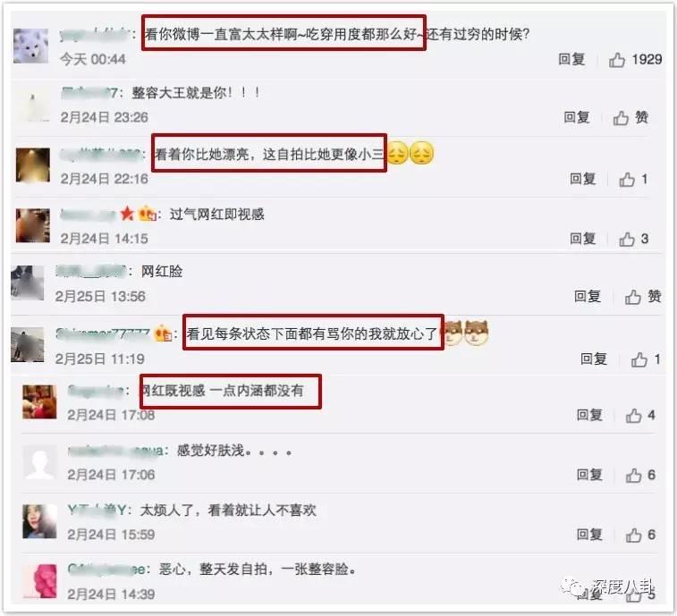677x616 pixels.
Task: Open the white fox avatar profile
Action: pyautogui.click(x=31, y=46)
